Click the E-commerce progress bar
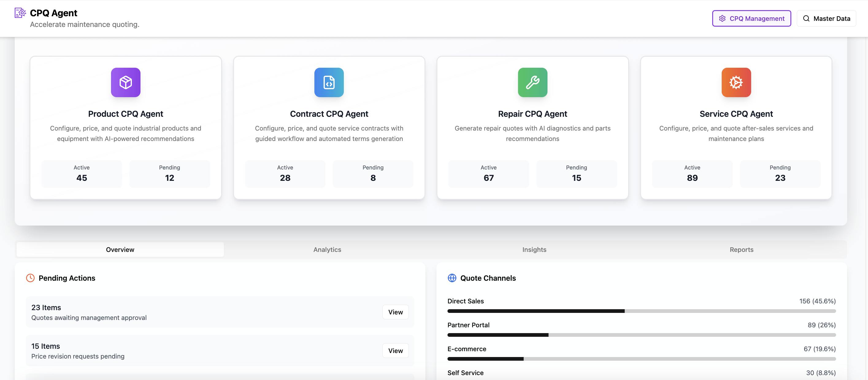Viewport: 868px width, 380px height. (641, 359)
